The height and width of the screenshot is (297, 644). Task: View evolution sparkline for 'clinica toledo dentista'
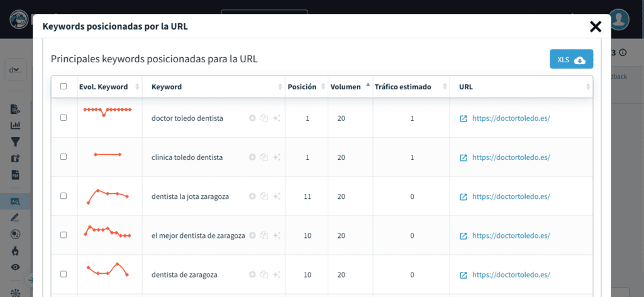pos(108,154)
